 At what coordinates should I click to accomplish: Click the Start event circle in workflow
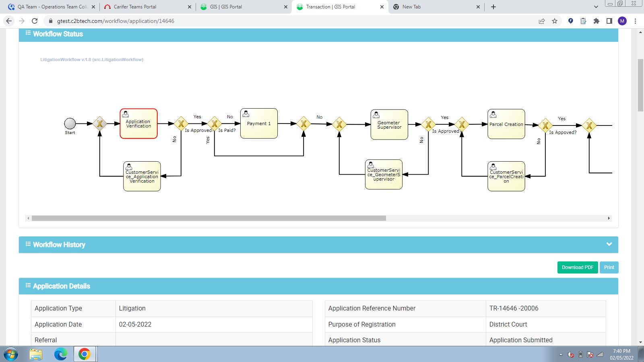click(70, 123)
